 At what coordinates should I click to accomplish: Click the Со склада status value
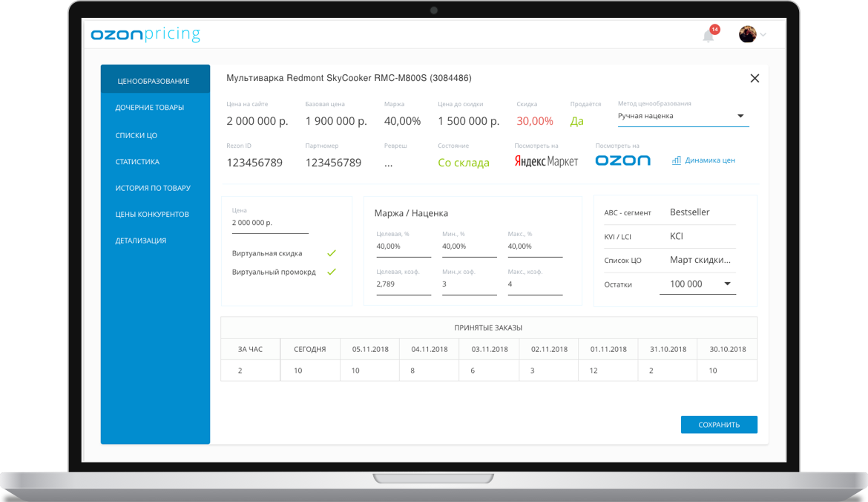[x=464, y=163]
